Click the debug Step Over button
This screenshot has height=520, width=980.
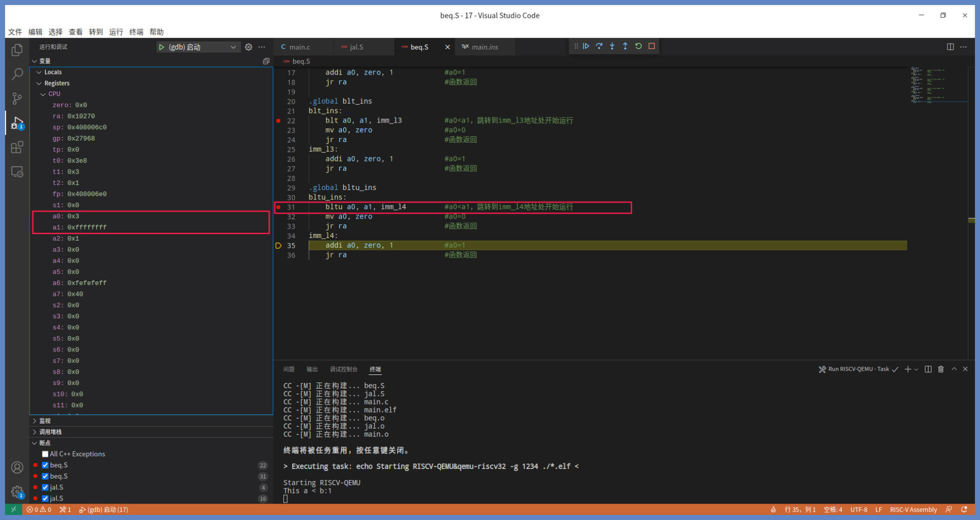(x=599, y=46)
